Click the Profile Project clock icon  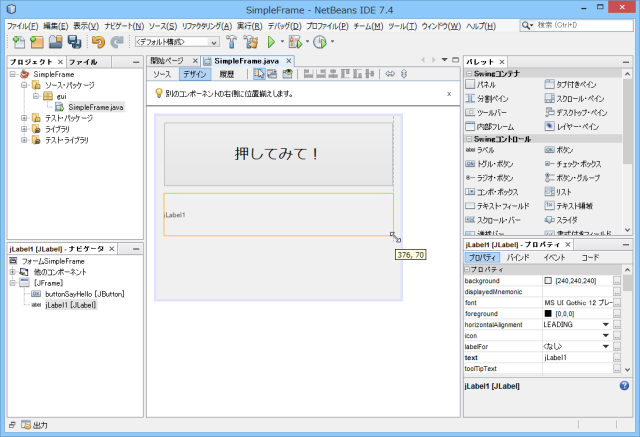(320, 42)
